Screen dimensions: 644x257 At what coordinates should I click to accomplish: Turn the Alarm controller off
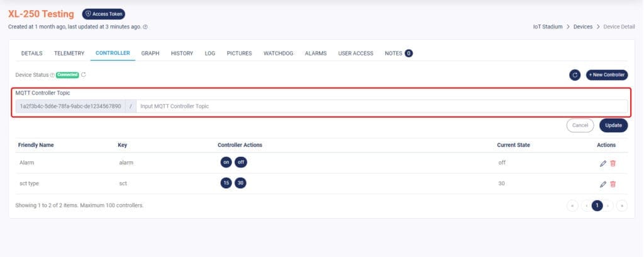point(240,163)
